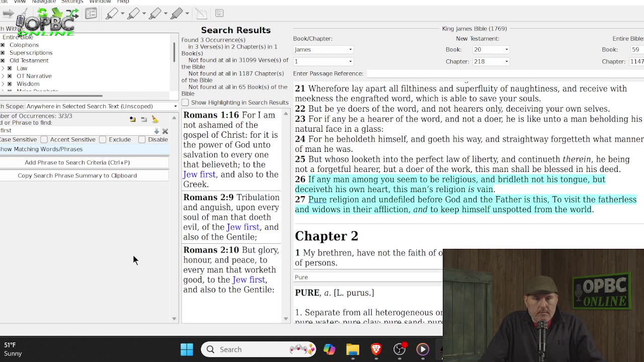
Task: Open the taskbar icon with red badge
Action: point(399,349)
